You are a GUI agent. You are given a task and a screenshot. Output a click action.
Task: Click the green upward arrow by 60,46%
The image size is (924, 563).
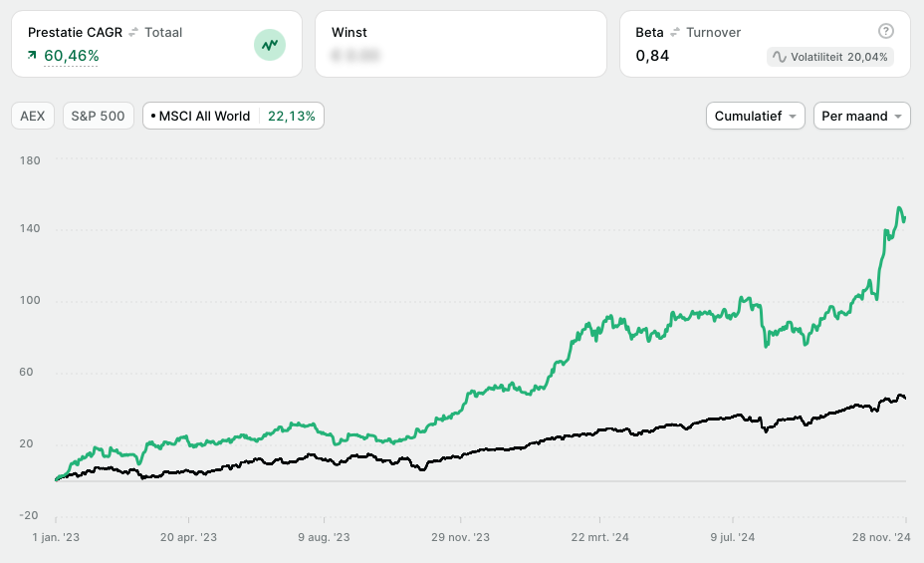33,56
